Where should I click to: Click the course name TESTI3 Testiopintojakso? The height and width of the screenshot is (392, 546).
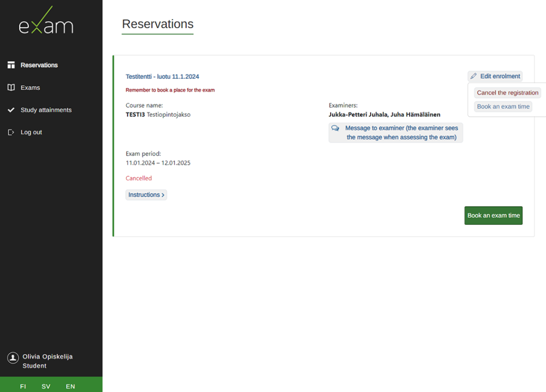click(x=158, y=115)
